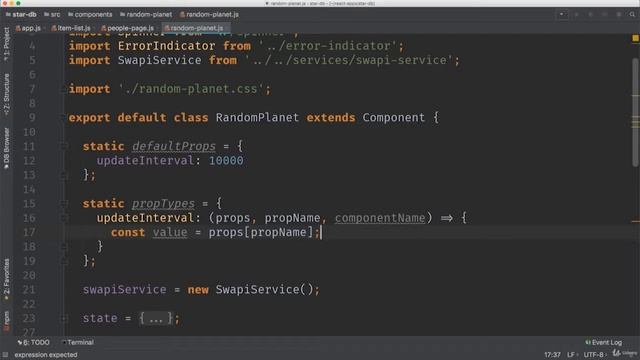Open the npm tool window
The image size is (640, 360).
[7, 321]
